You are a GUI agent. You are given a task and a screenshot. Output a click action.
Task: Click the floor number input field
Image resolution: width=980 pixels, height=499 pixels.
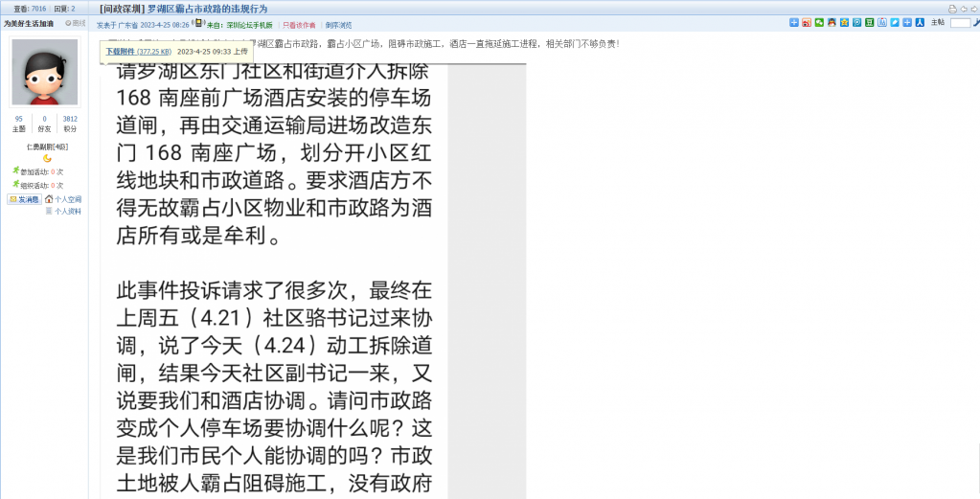[x=960, y=22]
